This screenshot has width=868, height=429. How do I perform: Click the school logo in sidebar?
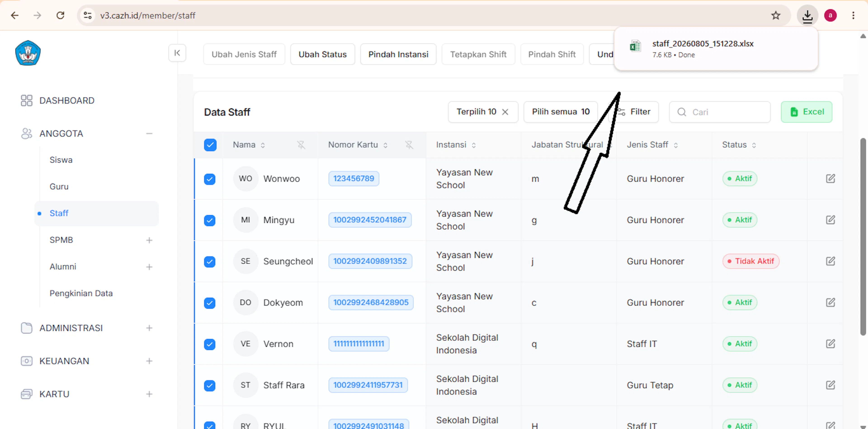point(28,53)
